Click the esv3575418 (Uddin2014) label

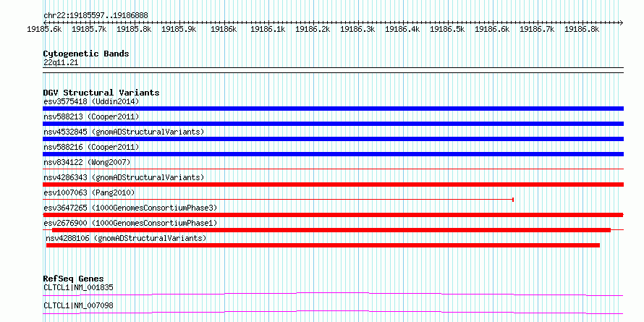click(x=91, y=101)
